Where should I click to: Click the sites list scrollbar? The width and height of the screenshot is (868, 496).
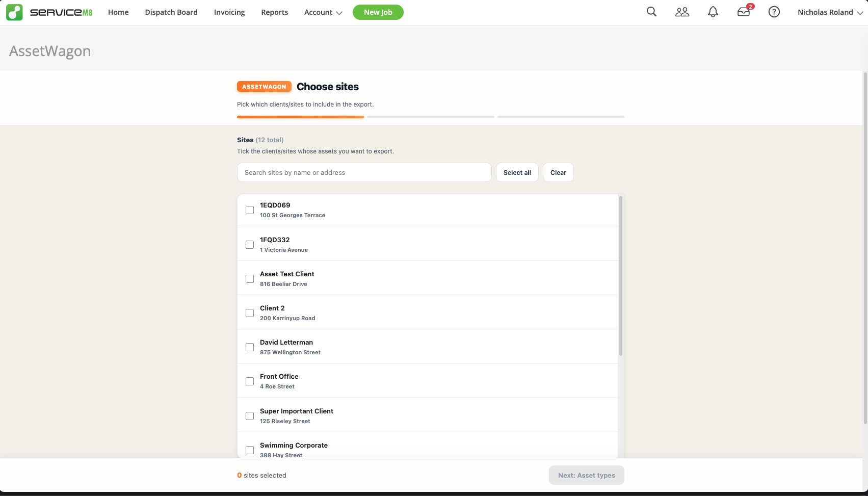coord(621,275)
